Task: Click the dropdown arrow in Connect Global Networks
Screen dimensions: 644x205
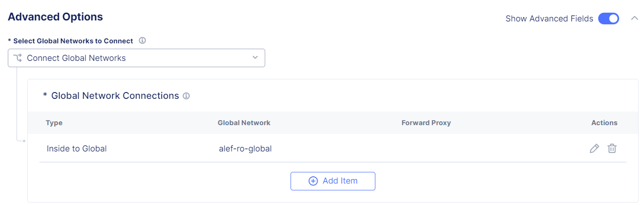Action: pos(255,58)
